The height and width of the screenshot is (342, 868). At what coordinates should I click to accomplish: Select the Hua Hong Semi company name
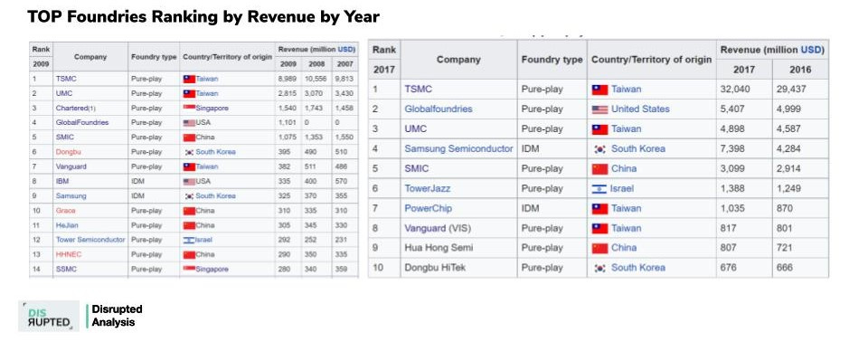439,248
